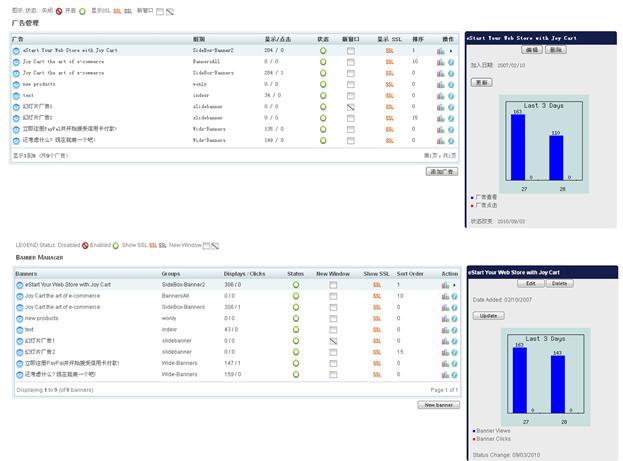
Task: Toggle SSL icon for 'new products' in Chinese table
Action: click(389, 85)
